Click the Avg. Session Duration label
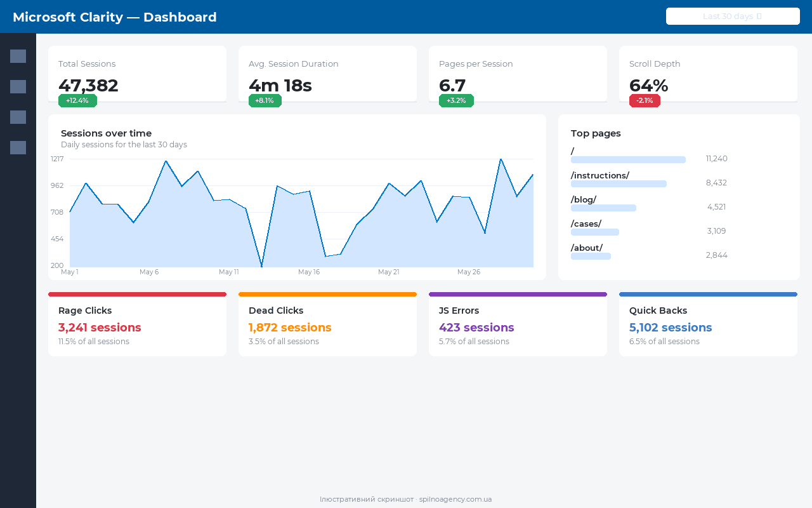 click(294, 64)
